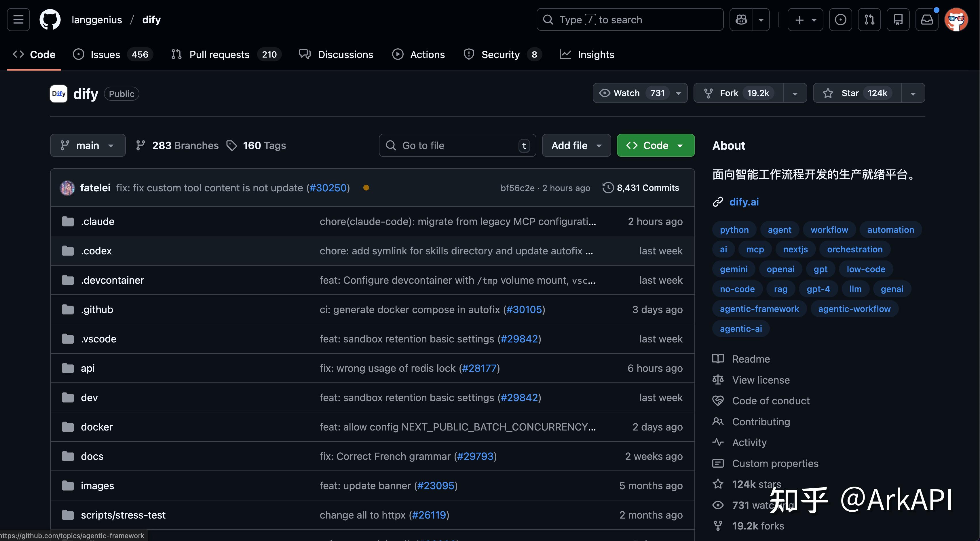Open the pull requests icon in the top header
This screenshot has height=541, width=980.
(x=869, y=19)
